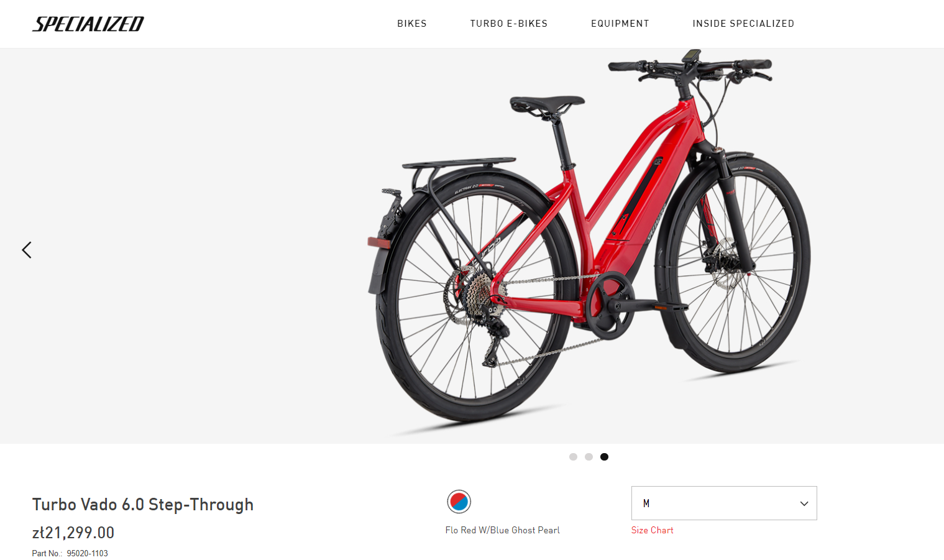Select the first carousel dot
The height and width of the screenshot is (560, 944).
point(573,457)
